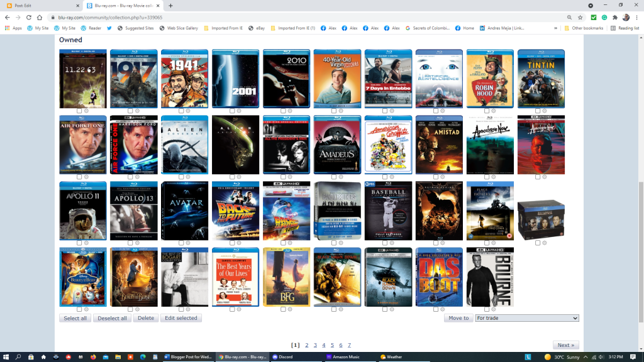The height and width of the screenshot is (362, 644).
Task: Open the "Imported From IE" bookmarks folder
Action: click(x=223, y=28)
